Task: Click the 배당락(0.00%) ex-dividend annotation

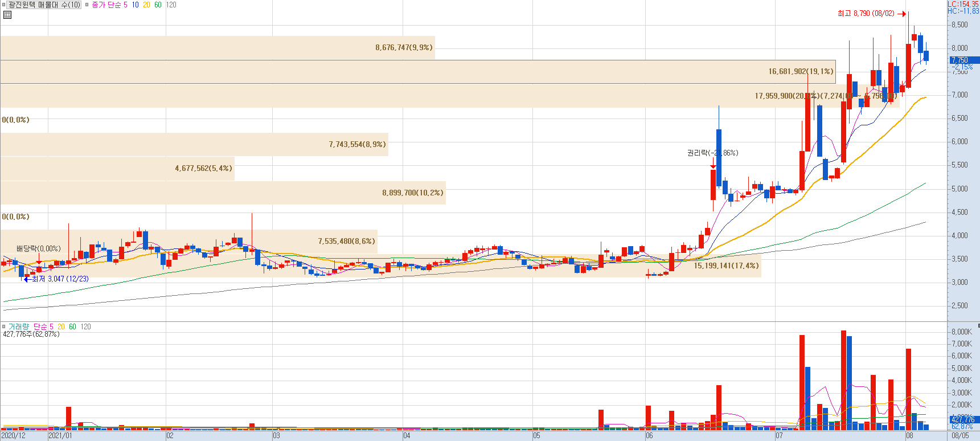Action: click(x=38, y=248)
